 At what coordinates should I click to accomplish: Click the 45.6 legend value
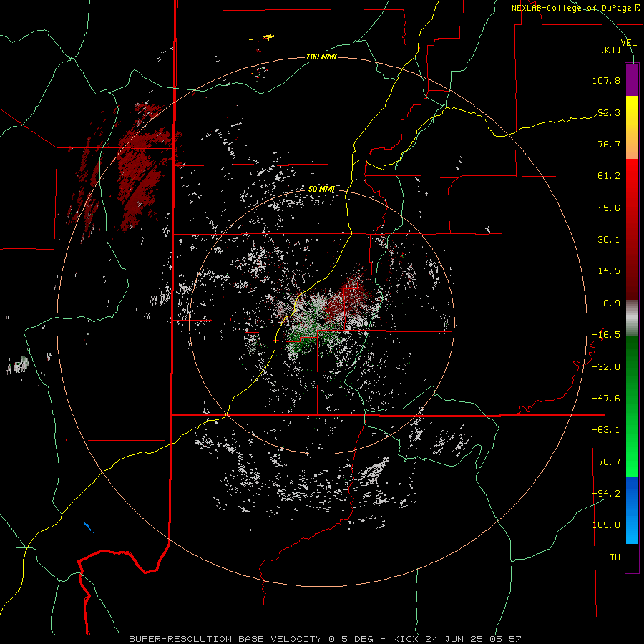click(x=609, y=208)
